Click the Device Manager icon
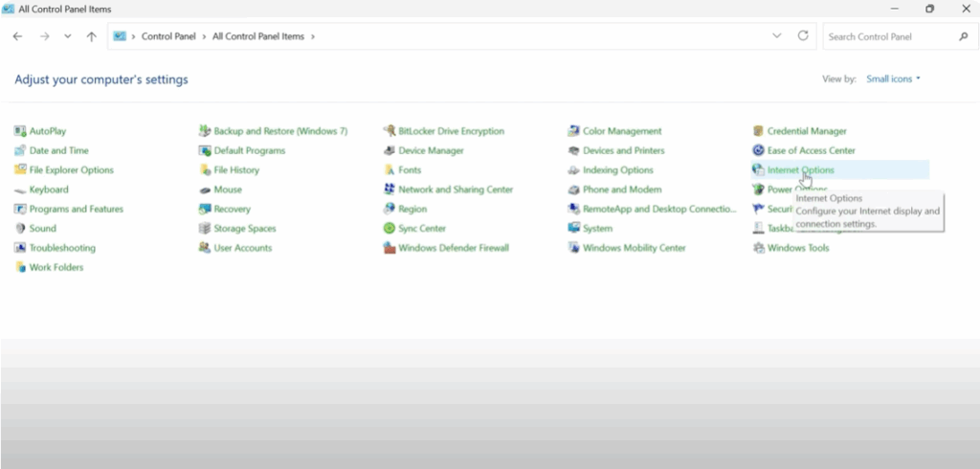This screenshot has width=980, height=469. coord(390,151)
